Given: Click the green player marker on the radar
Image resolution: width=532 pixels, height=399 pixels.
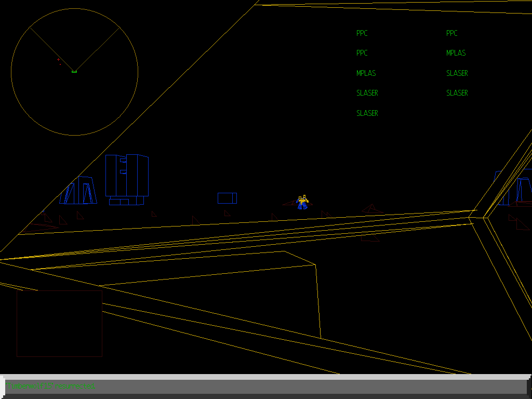Looking at the screenshot, I should pos(74,71).
